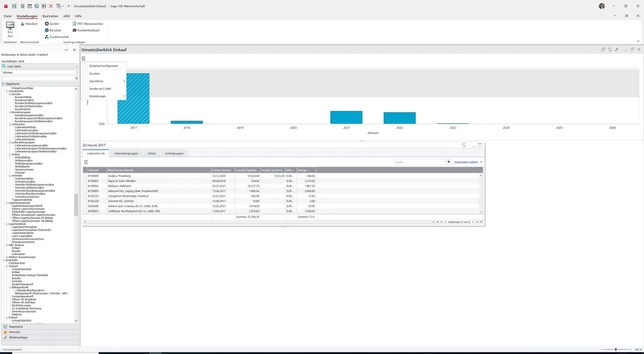Image resolution: width=644 pixels, height=354 pixels.
Task: Click the wrench icon in Umsatzüberblick Einkauf header
Action: [x=617, y=49]
